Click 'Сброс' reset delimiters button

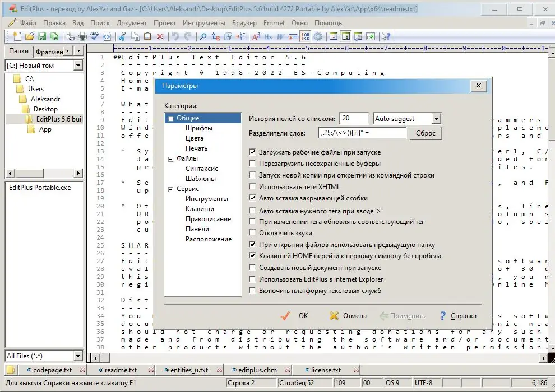coord(426,133)
